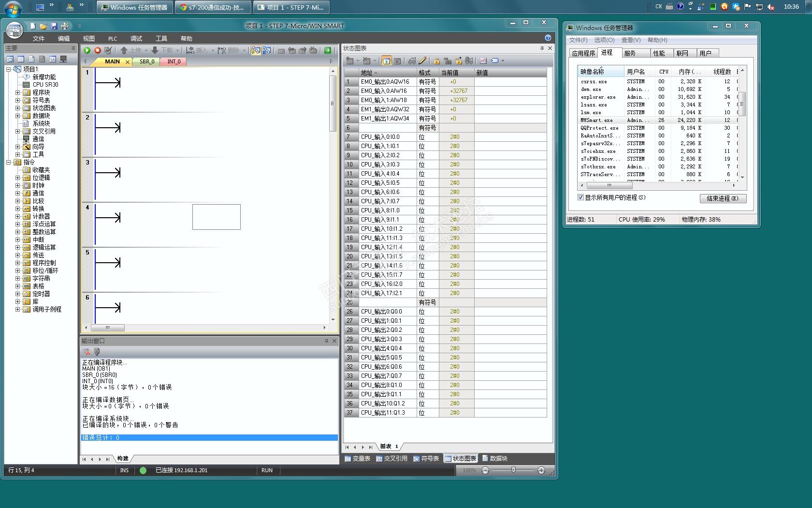Switch to the SBR_0 tab
Image resolution: width=812 pixels, height=508 pixels.
click(x=147, y=61)
